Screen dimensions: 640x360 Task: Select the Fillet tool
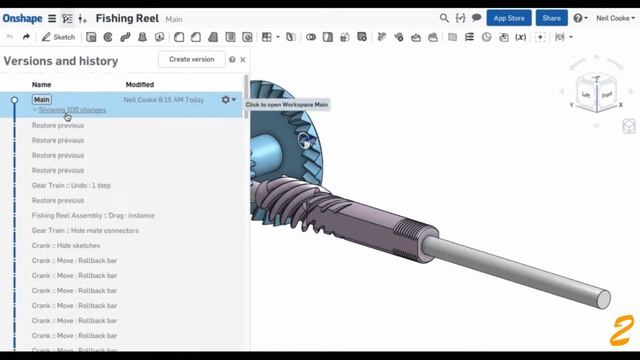[179, 37]
